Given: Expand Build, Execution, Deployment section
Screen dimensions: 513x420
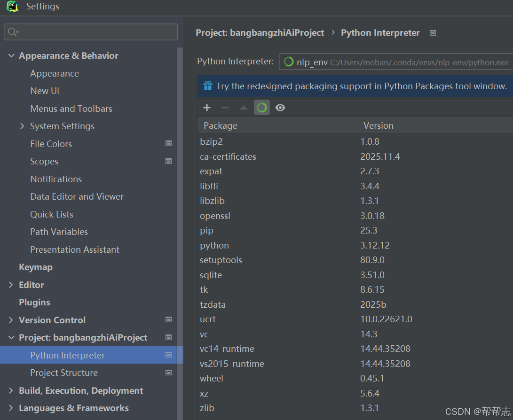Looking at the screenshot, I should click(x=11, y=390).
